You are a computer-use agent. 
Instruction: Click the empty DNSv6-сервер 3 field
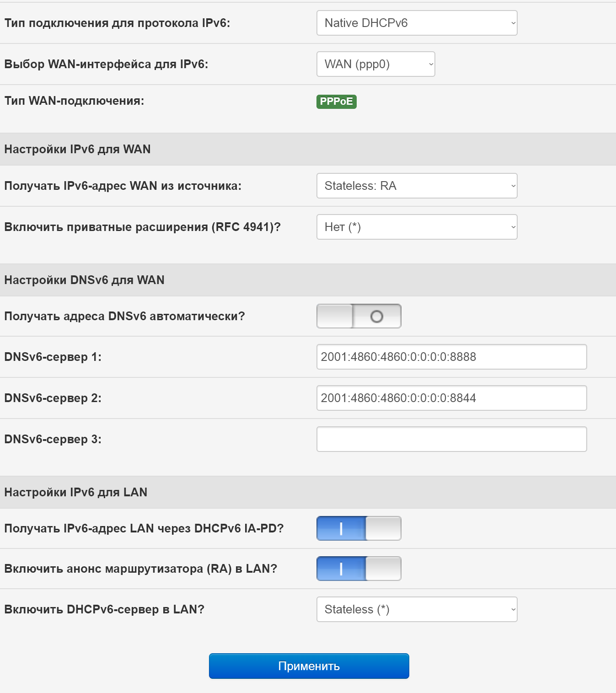tap(451, 439)
